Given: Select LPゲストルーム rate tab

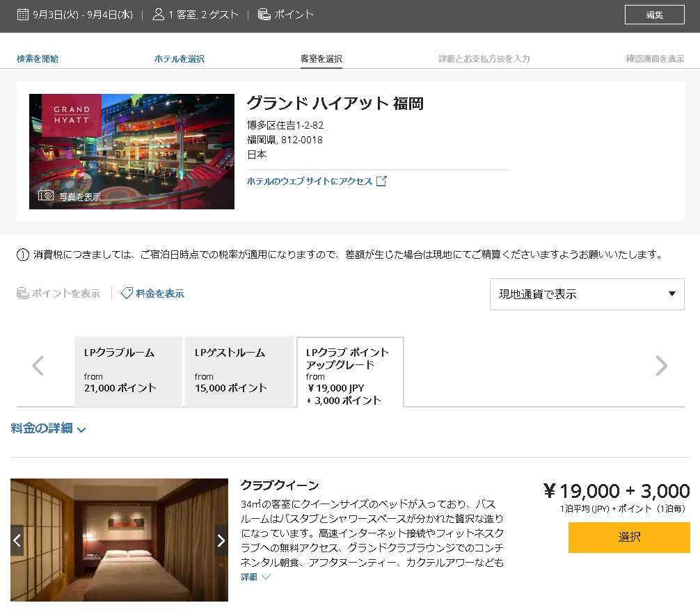Looking at the screenshot, I should pyautogui.click(x=239, y=371).
